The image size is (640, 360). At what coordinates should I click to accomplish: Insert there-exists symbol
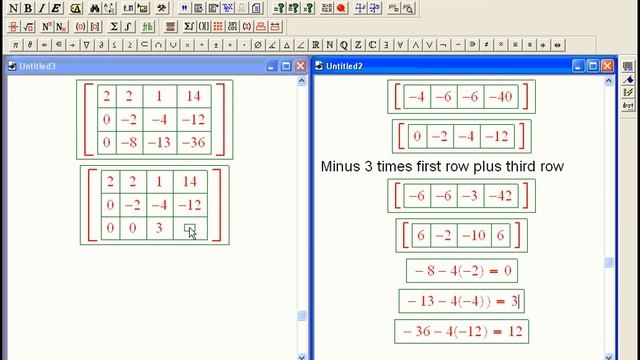pyautogui.click(x=386, y=45)
